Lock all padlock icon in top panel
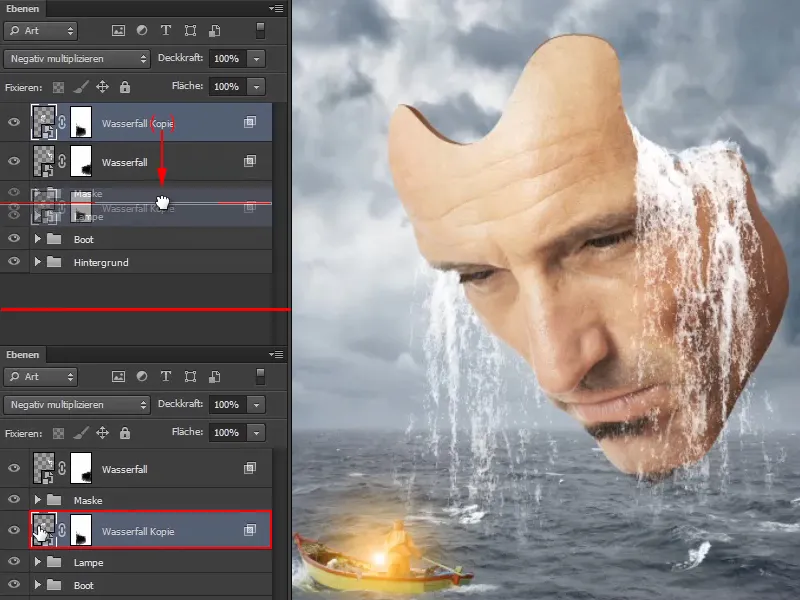The height and width of the screenshot is (600, 800). tap(125, 87)
